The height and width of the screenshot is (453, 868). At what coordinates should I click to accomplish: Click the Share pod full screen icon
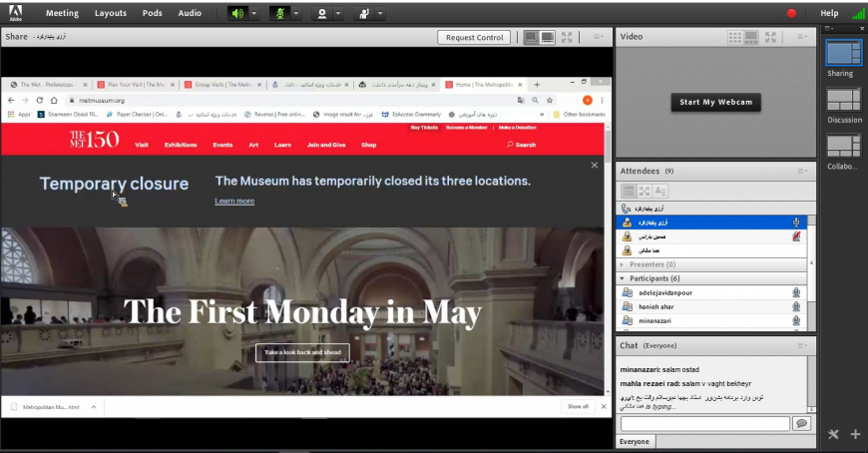click(x=567, y=37)
